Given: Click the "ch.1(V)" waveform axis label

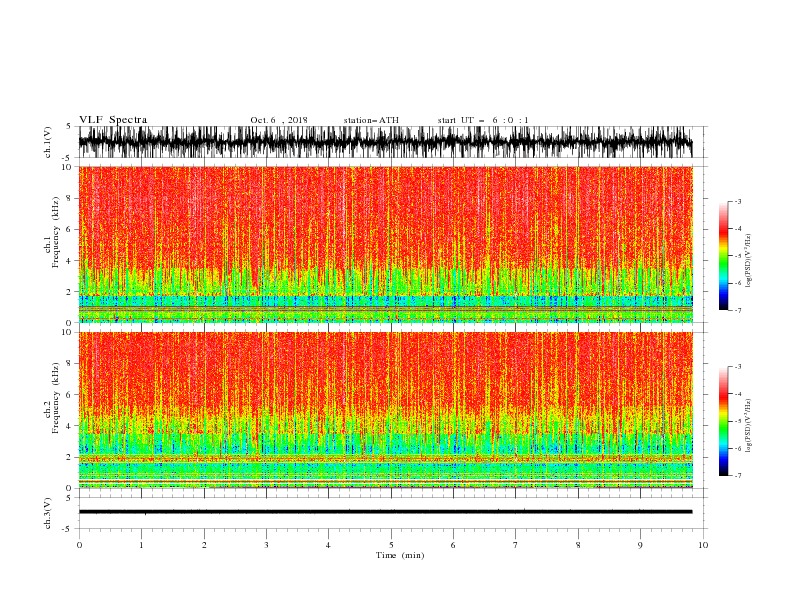Looking at the screenshot, I should [x=48, y=142].
